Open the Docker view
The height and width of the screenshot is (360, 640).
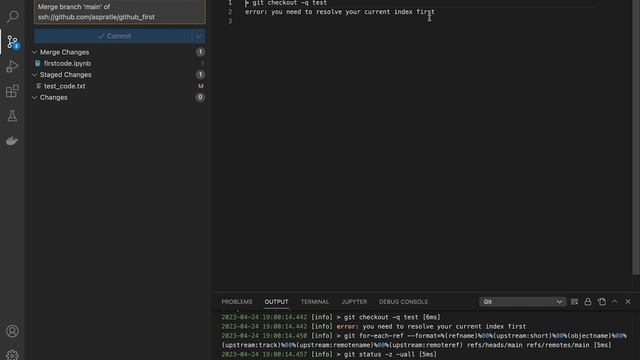click(x=12, y=141)
